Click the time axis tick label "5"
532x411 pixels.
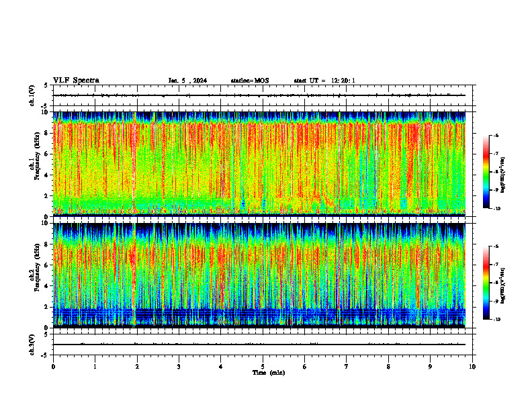pos(263,367)
